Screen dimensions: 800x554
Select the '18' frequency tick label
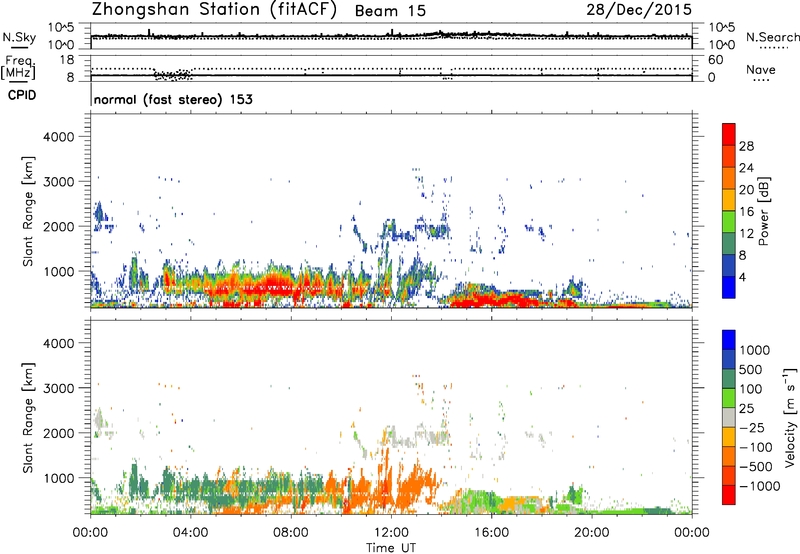pos(67,60)
